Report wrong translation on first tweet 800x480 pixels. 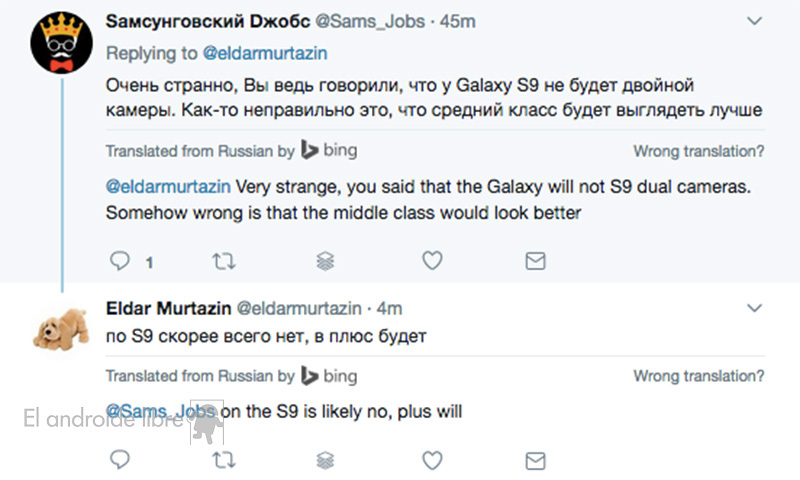point(699,152)
